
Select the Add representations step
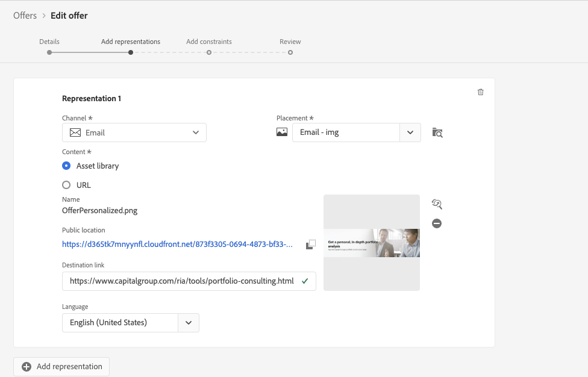point(131,42)
